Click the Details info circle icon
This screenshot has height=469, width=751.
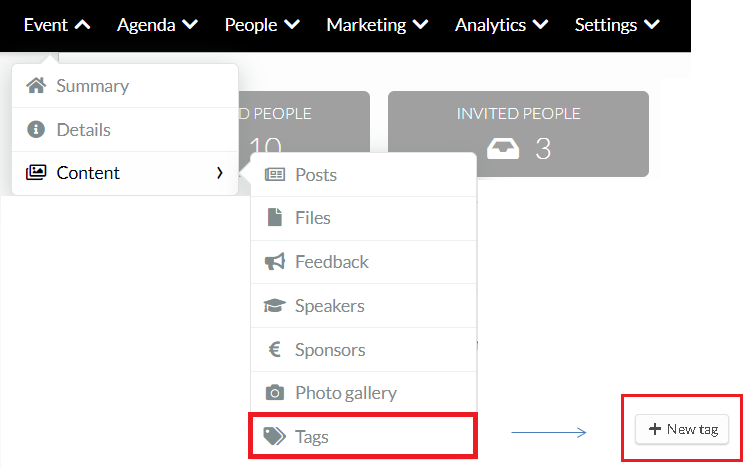point(36,129)
